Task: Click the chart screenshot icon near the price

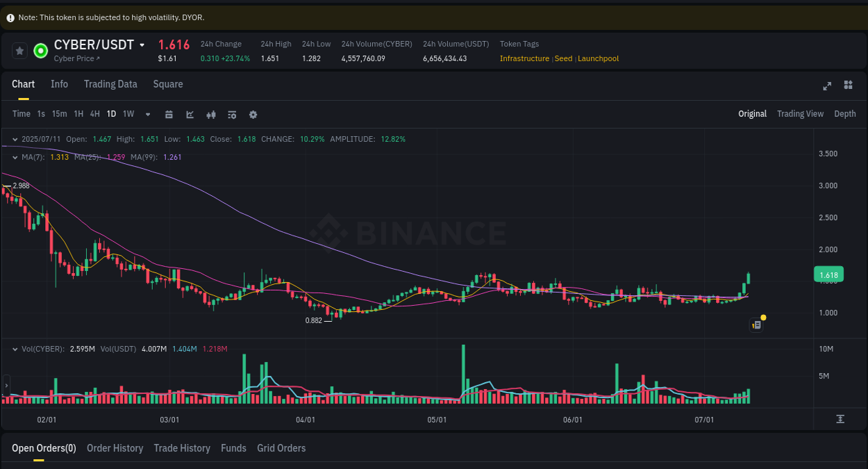Action: click(x=756, y=324)
